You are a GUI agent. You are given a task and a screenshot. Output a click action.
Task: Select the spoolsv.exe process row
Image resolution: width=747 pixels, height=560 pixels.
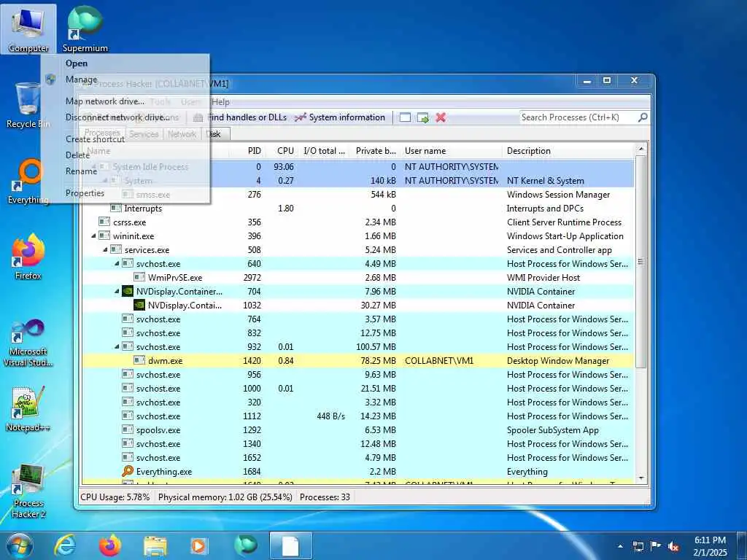[358, 430]
